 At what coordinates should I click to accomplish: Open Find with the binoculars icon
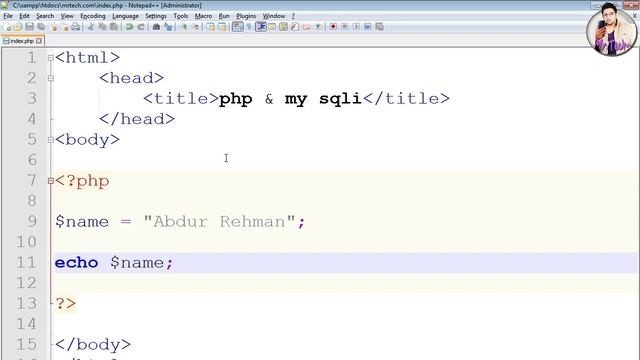pos(156,27)
